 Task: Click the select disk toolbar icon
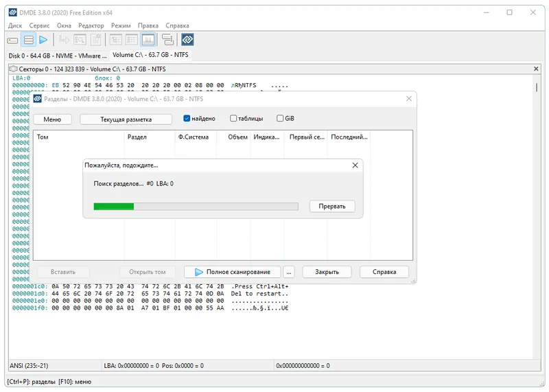coord(12,41)
